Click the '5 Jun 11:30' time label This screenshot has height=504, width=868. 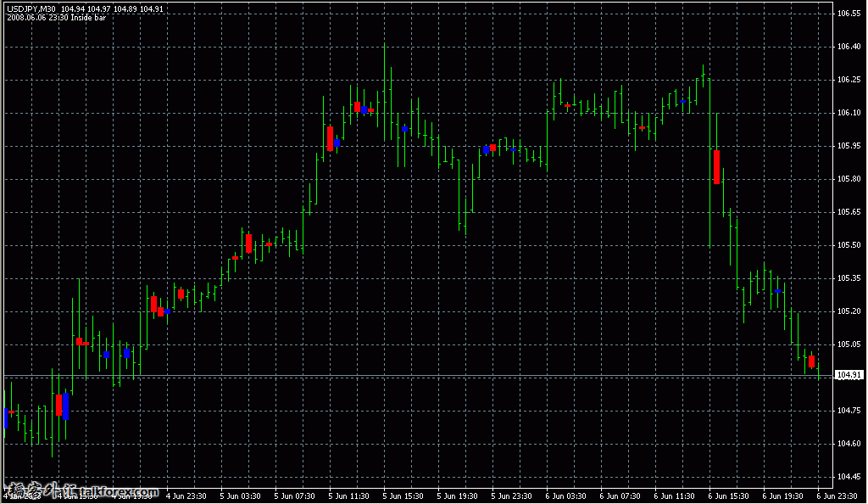[x=348, y=496]
